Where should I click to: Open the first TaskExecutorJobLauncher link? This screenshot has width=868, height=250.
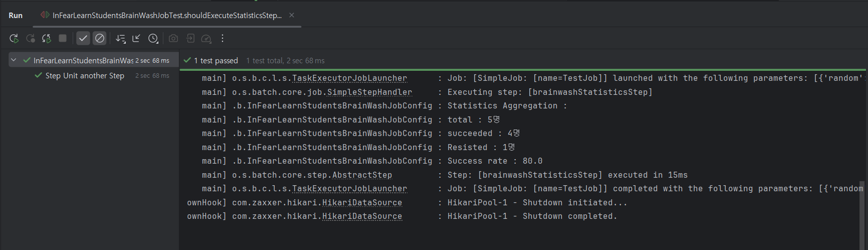[350, 78]
